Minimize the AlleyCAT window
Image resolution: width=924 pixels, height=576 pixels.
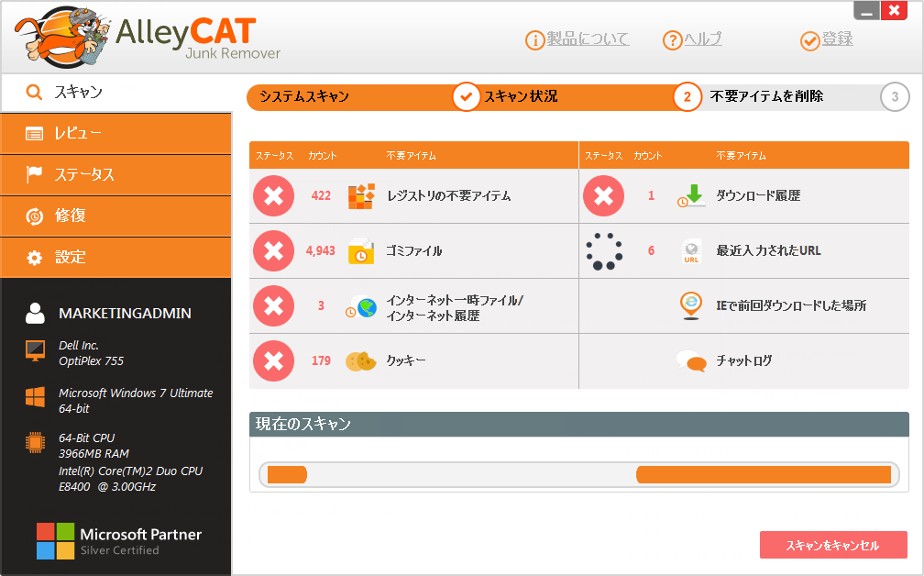(866, 11)
